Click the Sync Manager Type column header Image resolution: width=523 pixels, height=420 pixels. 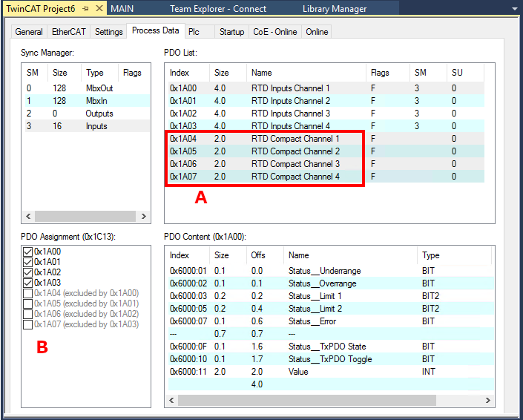tap(100, 73)
